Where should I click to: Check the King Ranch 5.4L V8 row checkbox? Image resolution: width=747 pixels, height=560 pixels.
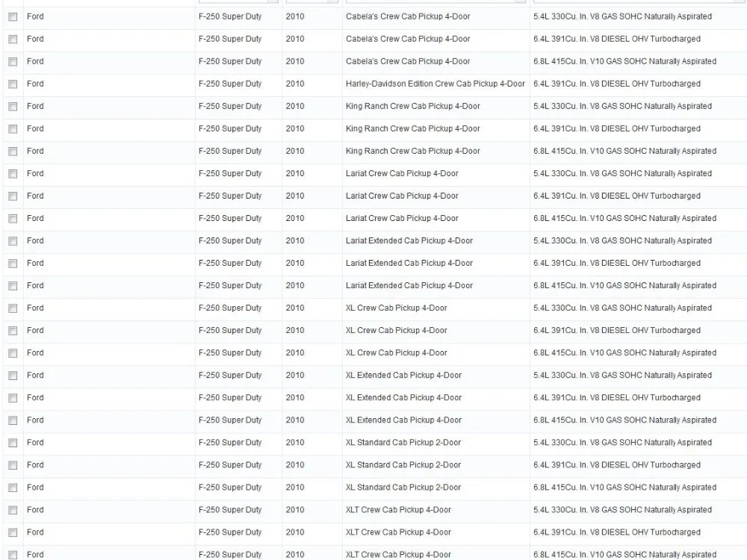[x=13, y=107]
